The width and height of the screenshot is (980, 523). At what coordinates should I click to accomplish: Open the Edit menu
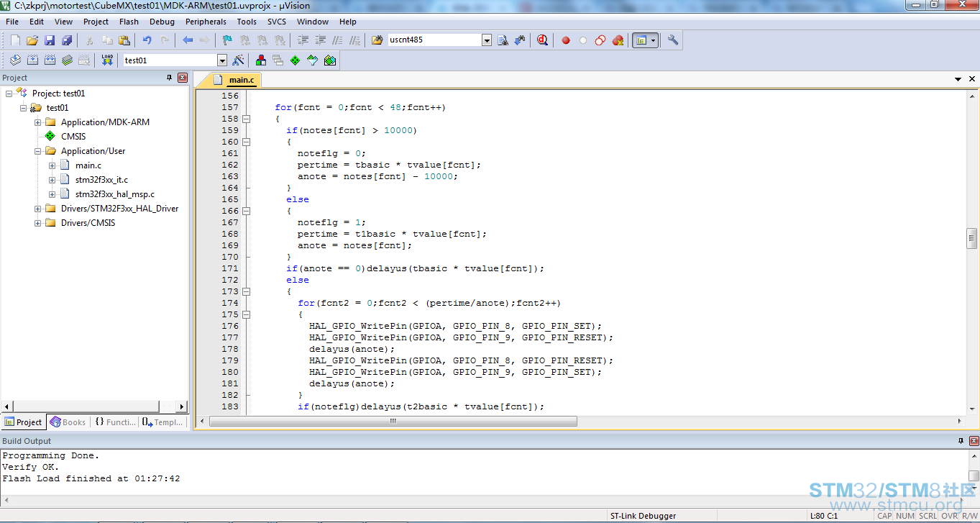click(x=37, y=22)
